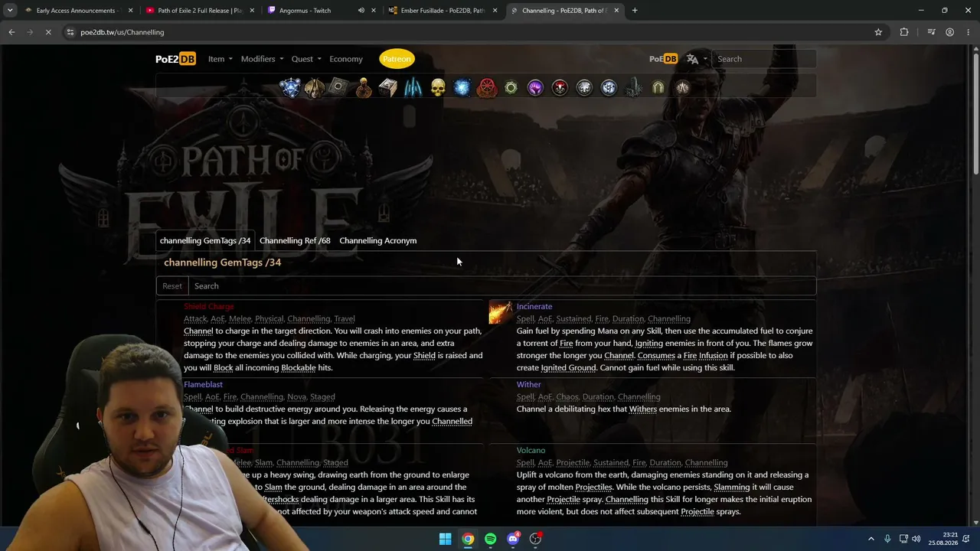Open the Chrome three-dot menu
This screenshot has height=551, width=980.
[x=969, y=32]
